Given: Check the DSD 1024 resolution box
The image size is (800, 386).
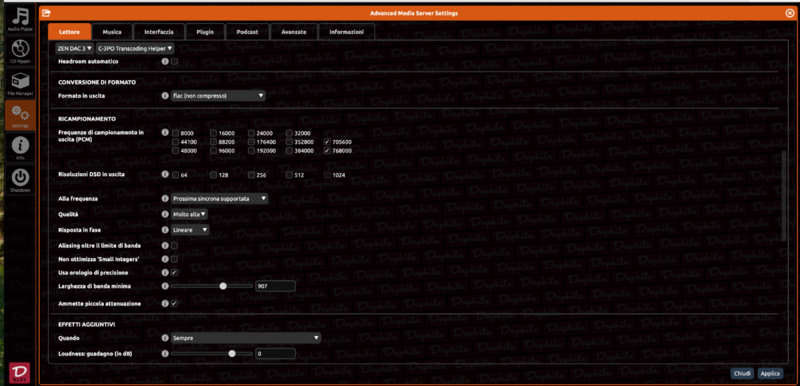Looking at the screenshot, I should coord(328,175).
